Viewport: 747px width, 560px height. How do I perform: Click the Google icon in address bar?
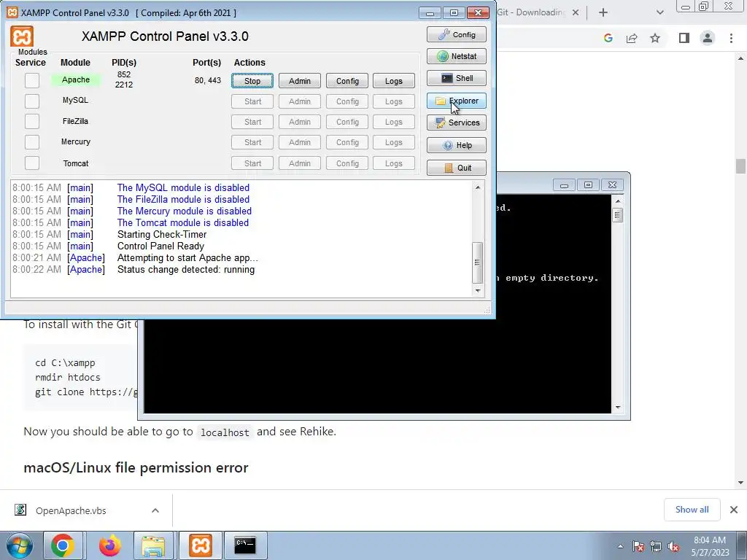pyautogui.click(x=608, y=38)
